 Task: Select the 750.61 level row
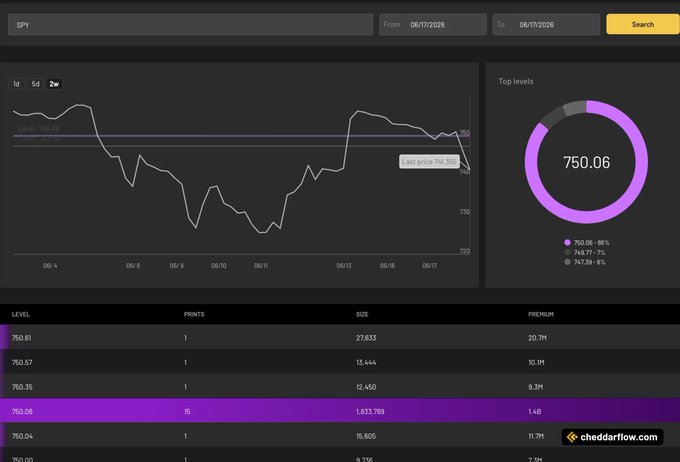(340, 337)
